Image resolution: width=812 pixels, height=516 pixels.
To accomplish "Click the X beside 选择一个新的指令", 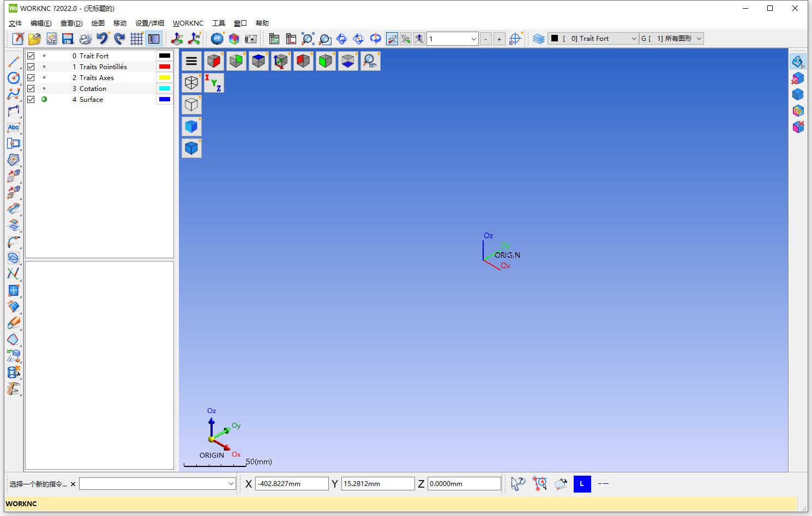I will pos(73,484).
